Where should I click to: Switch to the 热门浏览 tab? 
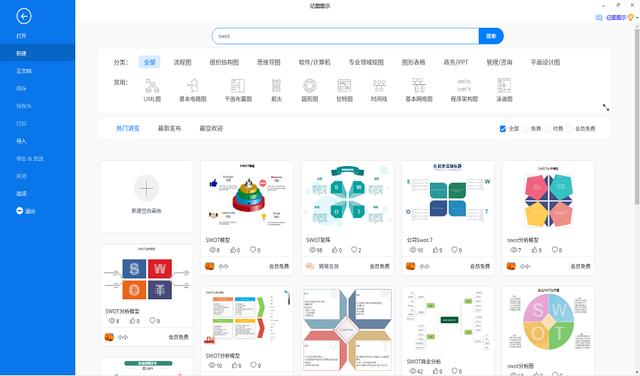coord(128,128)
